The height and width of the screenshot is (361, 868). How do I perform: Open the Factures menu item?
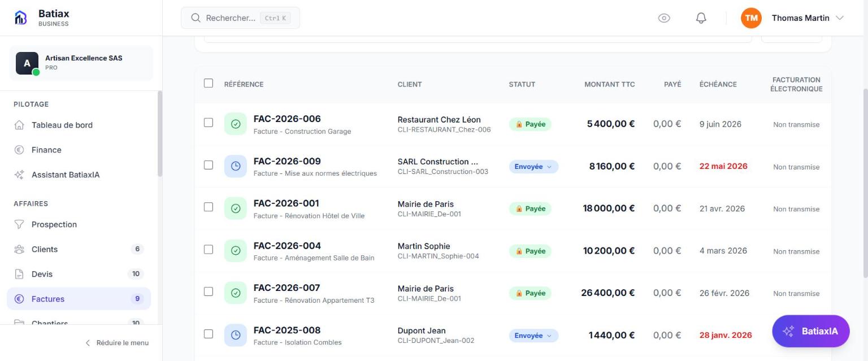[79, 299]
